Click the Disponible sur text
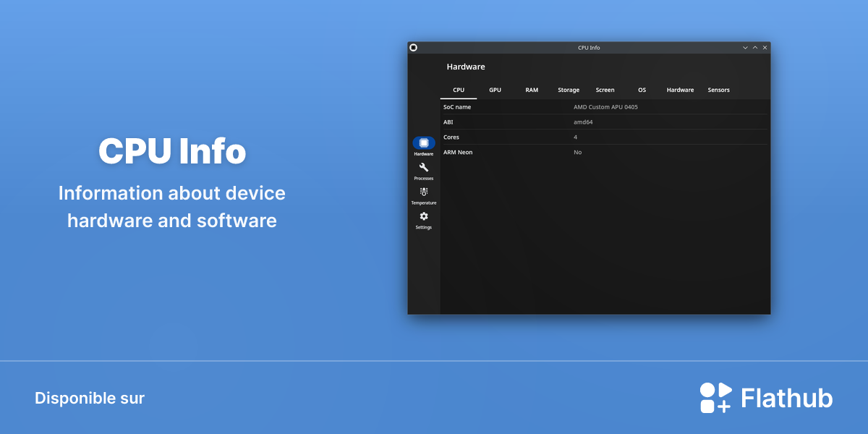Screen dimensions: 868x434 coord(90,398)
